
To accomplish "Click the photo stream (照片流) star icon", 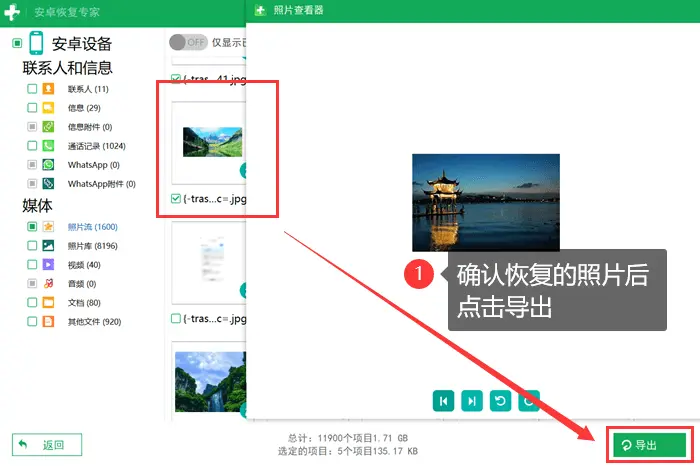I will [x=48, y=227].
